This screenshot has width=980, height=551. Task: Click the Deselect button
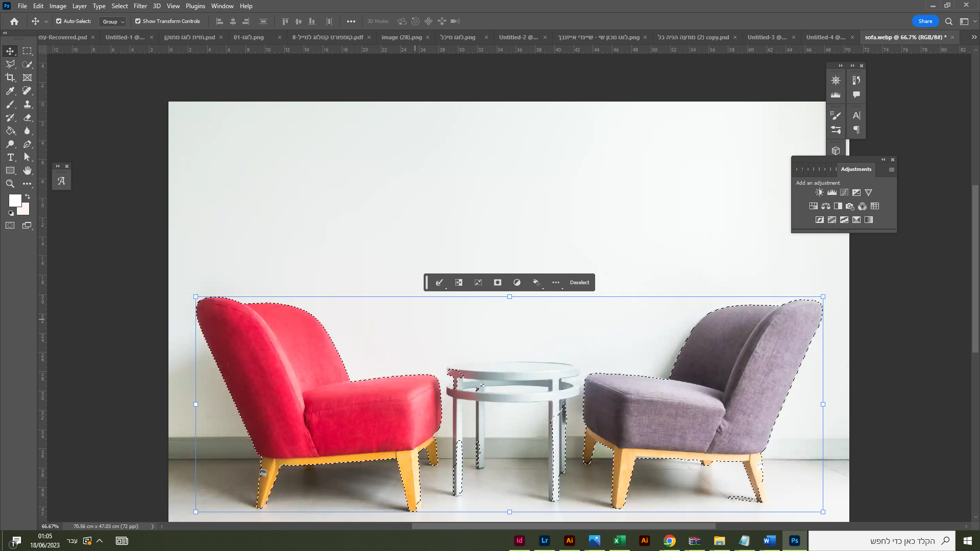tap(579, 283)
